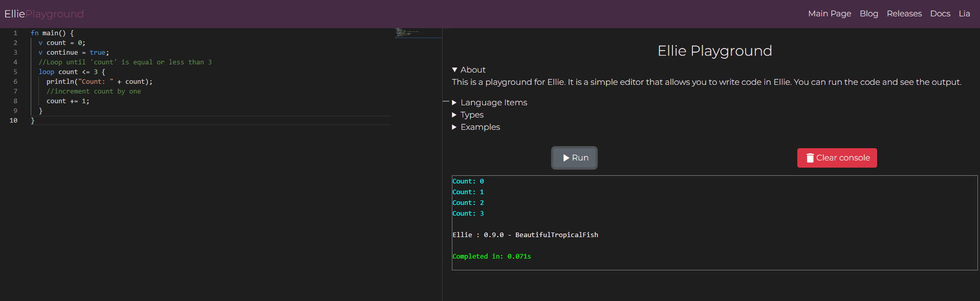Click 'Count: 2' in the console output
This screenshot has height=301, width=980.
[x=468, y=203]
